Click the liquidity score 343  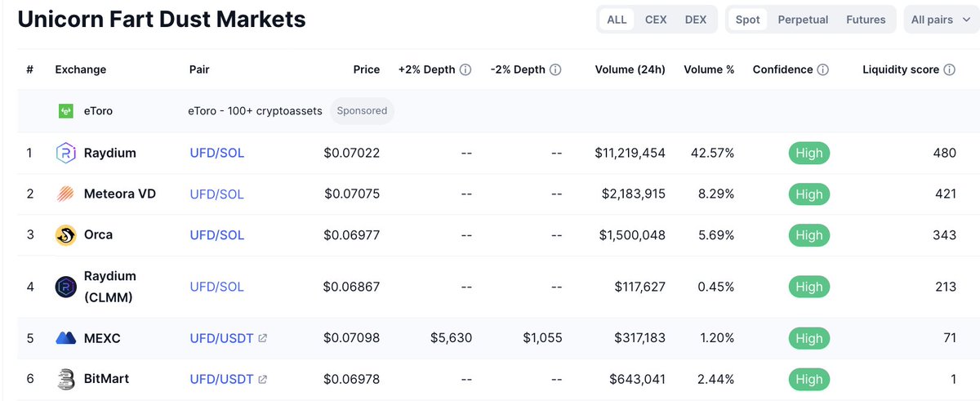click(x=945, y=235)
